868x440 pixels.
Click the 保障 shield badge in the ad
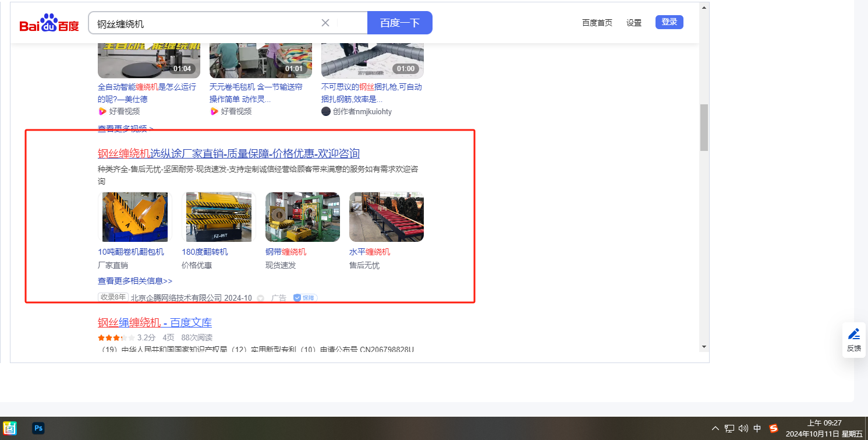tap(305, 298)
